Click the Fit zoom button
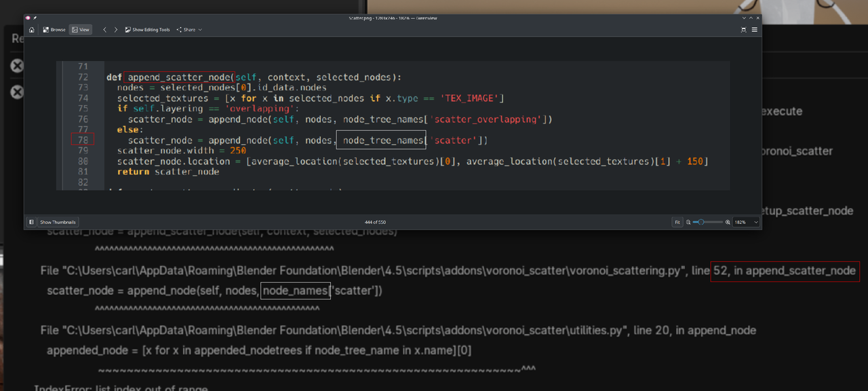Screen dimensions: 868x391 coord(677,222)
